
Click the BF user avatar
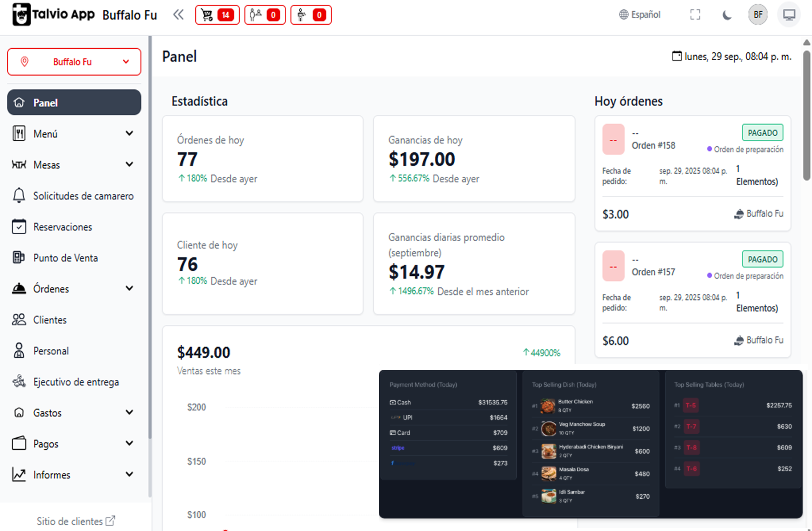click(758, 15)
